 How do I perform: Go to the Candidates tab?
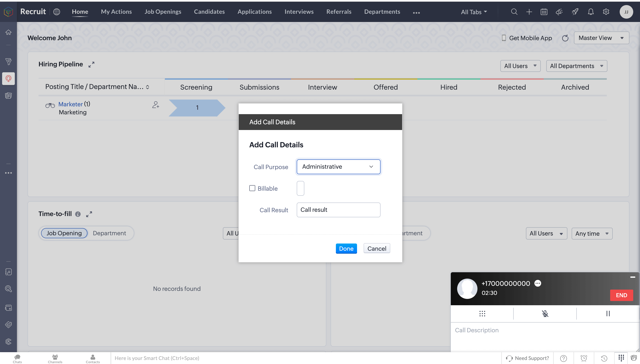click(x=209, y=12)
